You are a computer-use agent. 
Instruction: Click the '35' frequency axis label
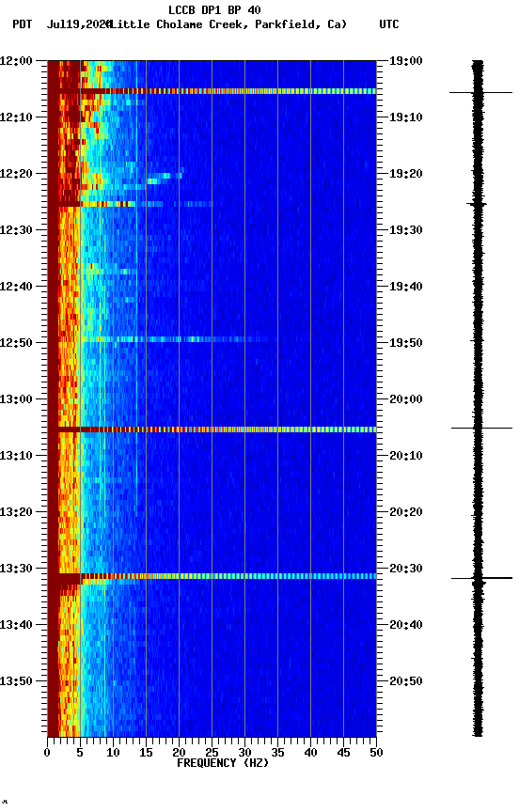point(277,753)
